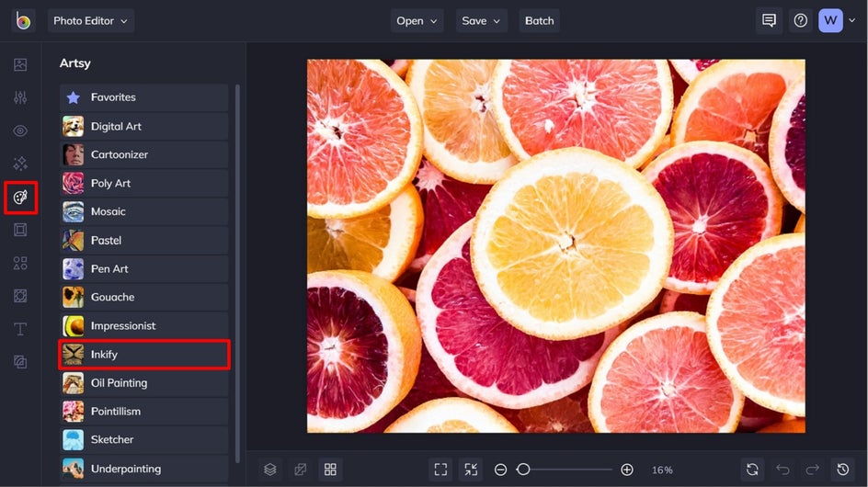This screenshot has width=868, height=487.
Task: Select the Poly Art category
Action: 144,183
